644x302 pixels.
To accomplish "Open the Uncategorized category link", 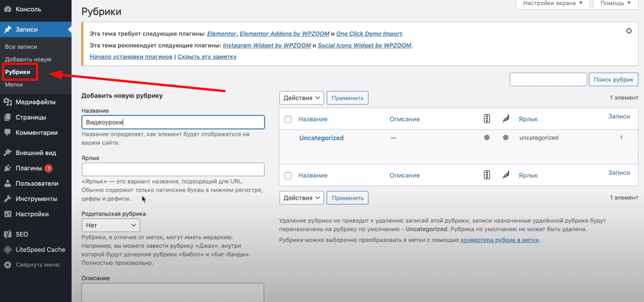I will (321, 138).
